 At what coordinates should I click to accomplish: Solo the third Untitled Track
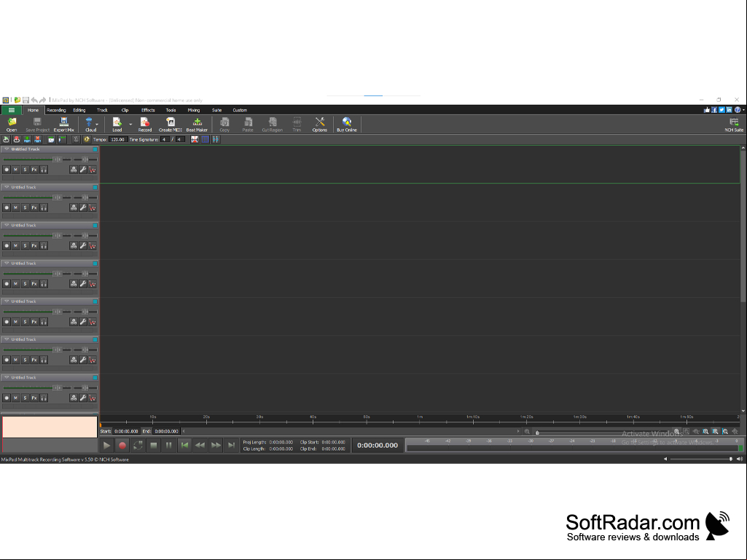26,245
